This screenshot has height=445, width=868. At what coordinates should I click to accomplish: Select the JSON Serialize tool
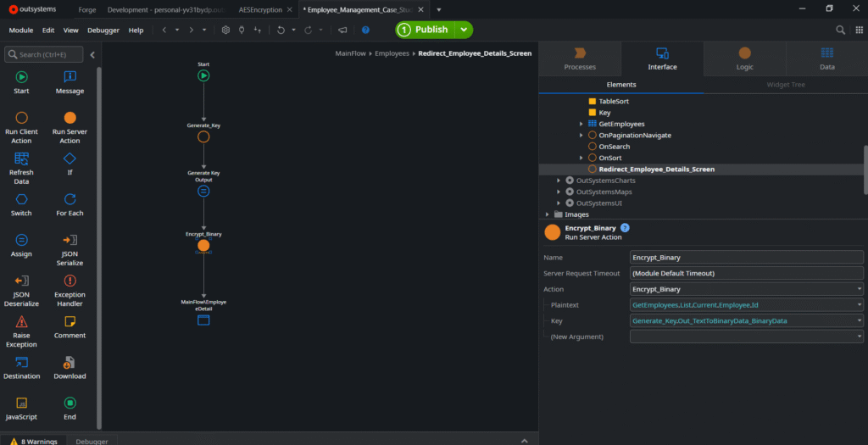click(x=70, y=250)
